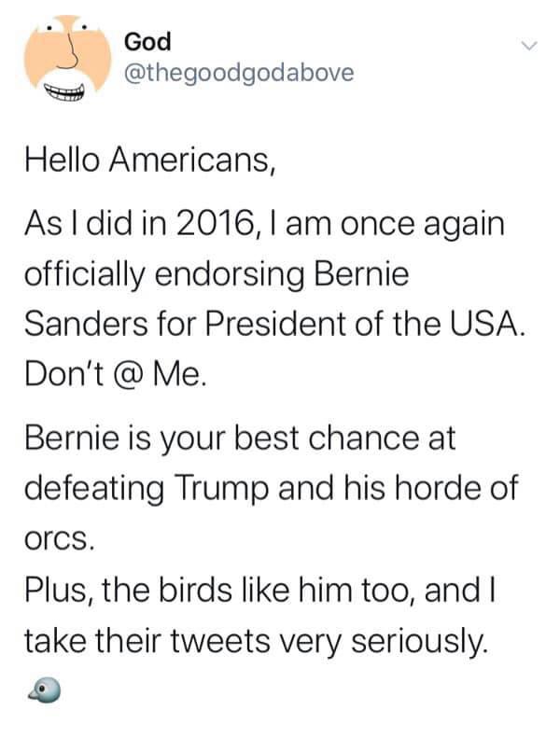Viewport: 560px width, 738px height.
Task: Click the Bernie is your best chance line
Action: point(240,439)
